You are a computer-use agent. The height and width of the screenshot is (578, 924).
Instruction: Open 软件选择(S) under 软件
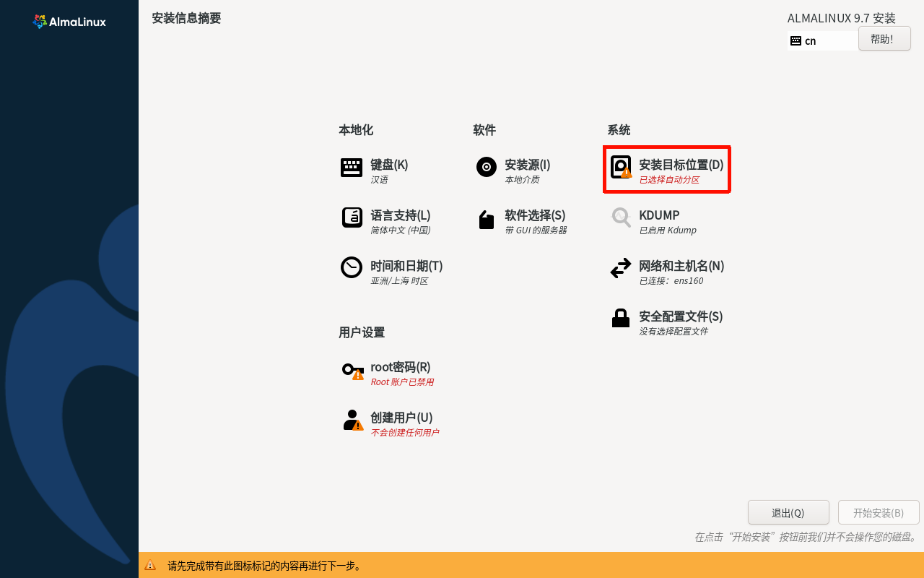point(535,215)
